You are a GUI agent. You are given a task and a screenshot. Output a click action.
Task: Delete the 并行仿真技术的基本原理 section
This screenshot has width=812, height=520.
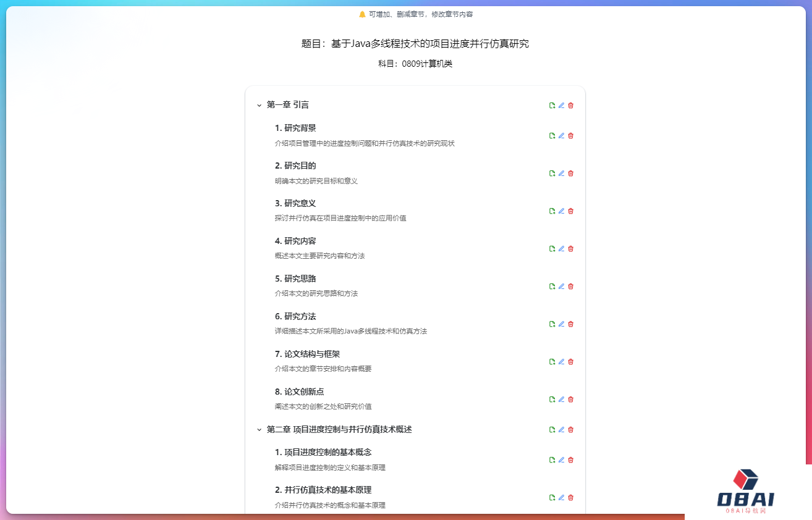(x=571, y=498)
